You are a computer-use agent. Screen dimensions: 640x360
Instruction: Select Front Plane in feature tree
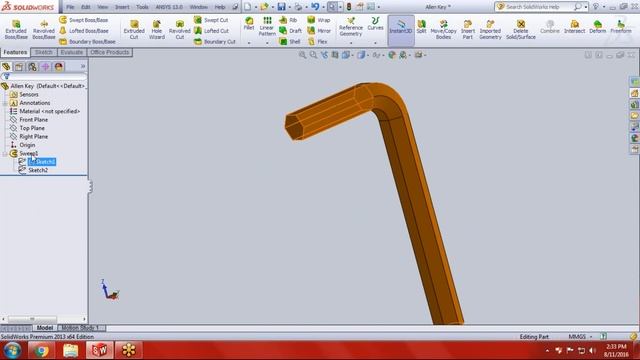[x=33, y=120]
